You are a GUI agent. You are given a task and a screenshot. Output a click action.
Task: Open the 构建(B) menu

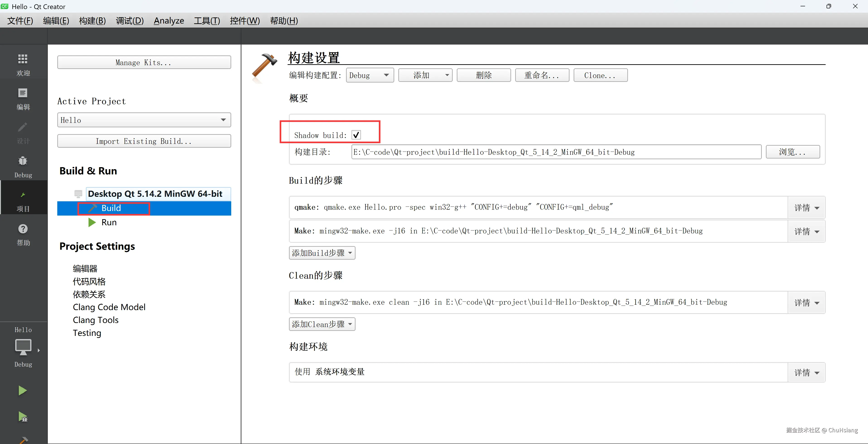tap(92, 21)
